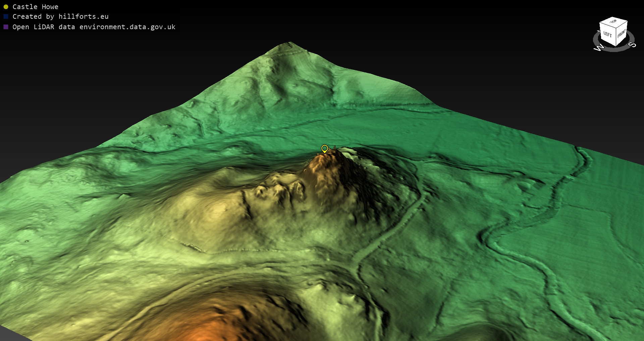Select the FRONT face of the view cube
The height and width of the screenshot is (341, 644).
coord(622,33)
